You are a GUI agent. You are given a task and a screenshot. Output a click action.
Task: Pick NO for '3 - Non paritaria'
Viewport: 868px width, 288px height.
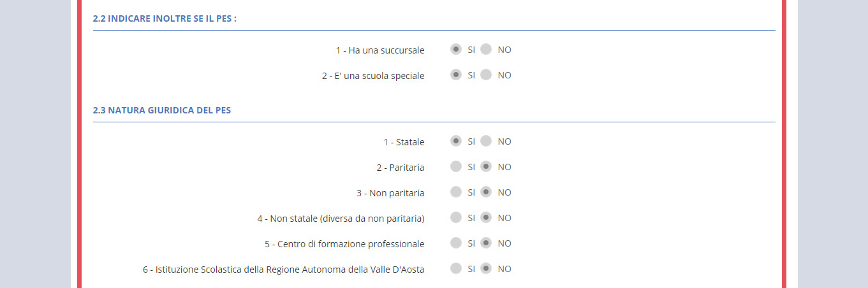(486, 192)
